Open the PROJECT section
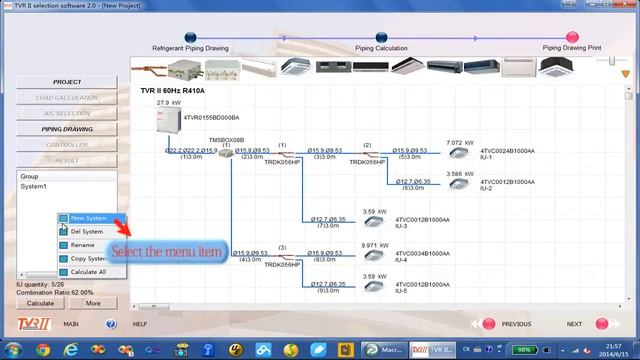The image size is (640, 360). [67, 82]
